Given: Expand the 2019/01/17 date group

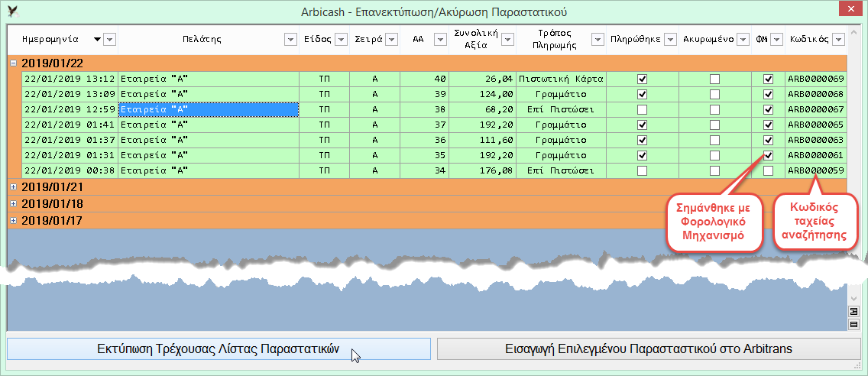Looking at the screenshot, I should point(14,220).
